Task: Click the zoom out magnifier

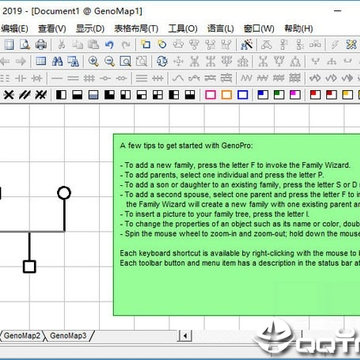Action: pos(109,61)
